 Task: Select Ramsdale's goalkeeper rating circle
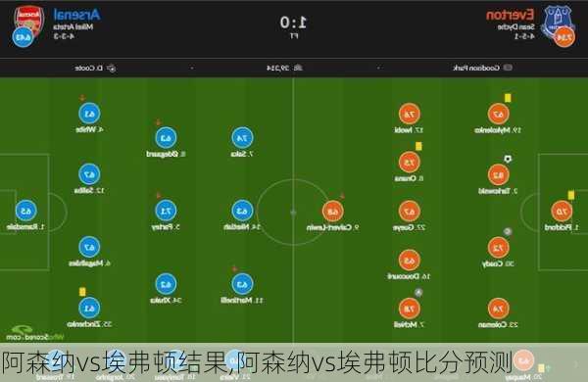(x=25, y=211)
